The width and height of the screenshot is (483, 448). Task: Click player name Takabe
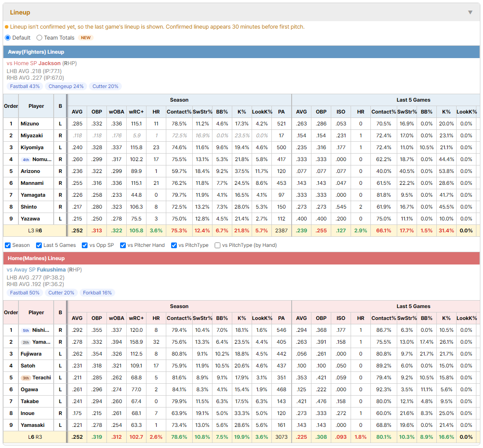30,401
